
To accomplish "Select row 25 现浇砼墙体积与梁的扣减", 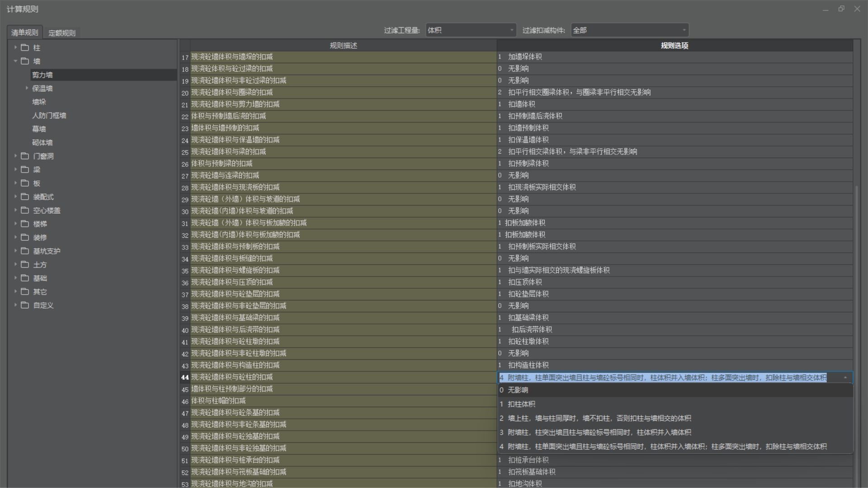I will tap(343, 152).
